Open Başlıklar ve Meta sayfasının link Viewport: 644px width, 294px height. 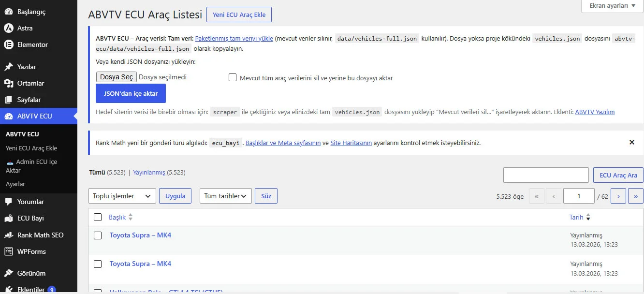click(x=283, y=143)
